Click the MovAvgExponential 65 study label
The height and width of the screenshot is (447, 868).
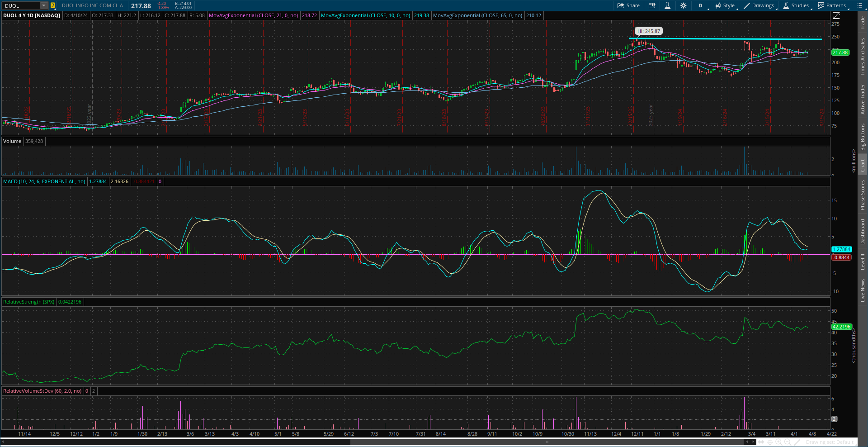tap(477, 15)
